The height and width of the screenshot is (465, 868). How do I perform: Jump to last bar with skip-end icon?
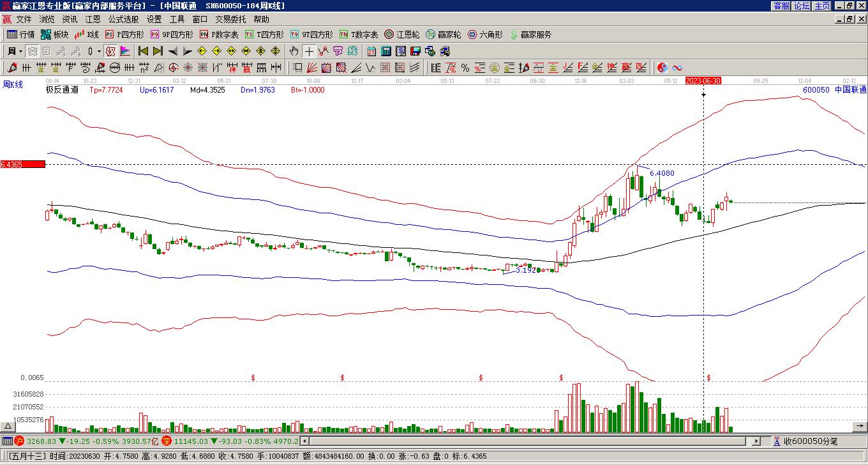(158, 51)
